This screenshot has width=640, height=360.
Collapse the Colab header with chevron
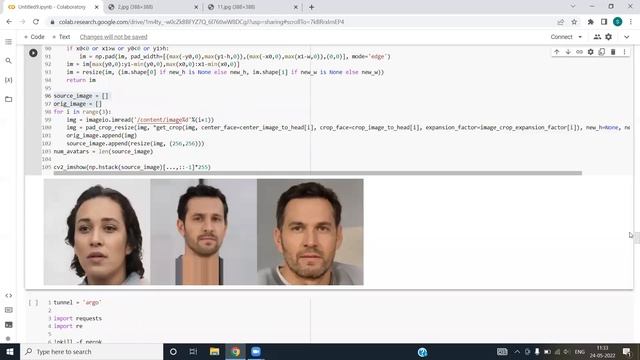pos(627,37)
